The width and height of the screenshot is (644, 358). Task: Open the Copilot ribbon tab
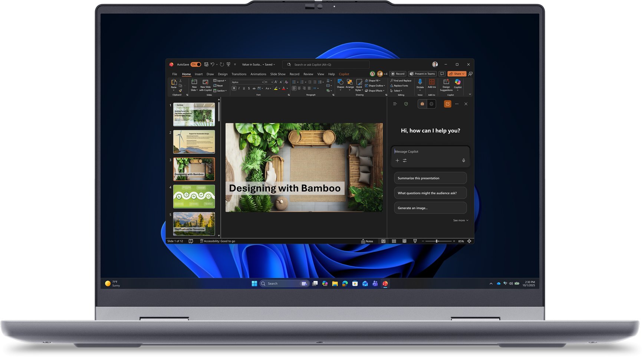(x=344, y=74)
